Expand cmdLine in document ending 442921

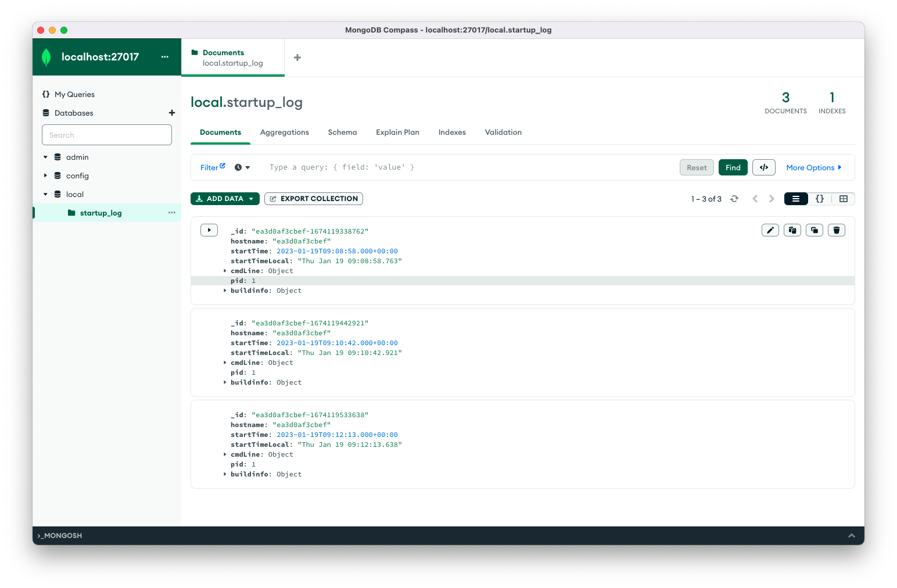pyautogui.click(x=225, y=363)
